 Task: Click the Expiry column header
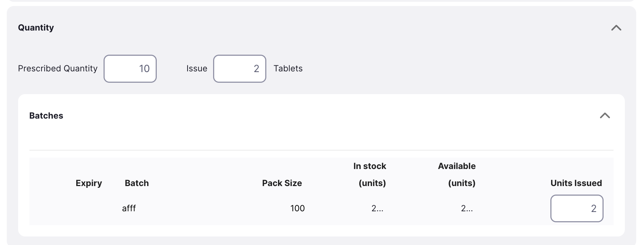tap(89, 183)
